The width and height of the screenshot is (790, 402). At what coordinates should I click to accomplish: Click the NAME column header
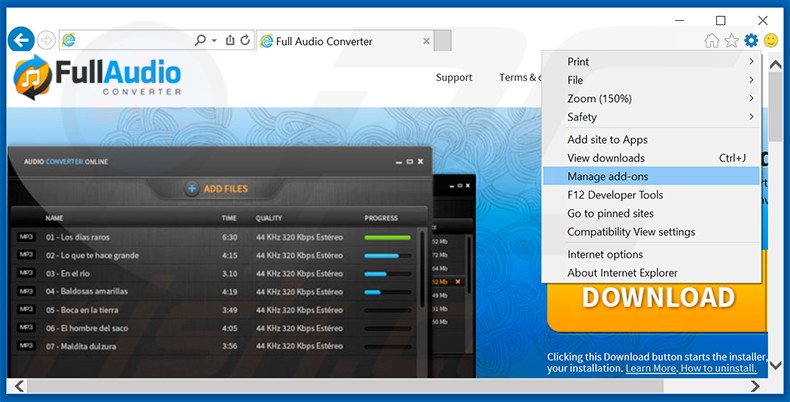pyautogui.click(x=54, y=218)
